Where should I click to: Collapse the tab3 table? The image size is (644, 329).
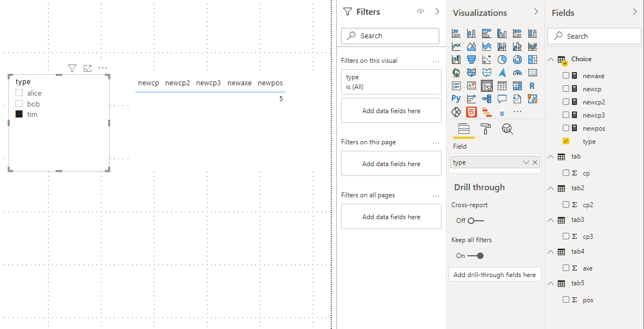(x=551, y=220)
